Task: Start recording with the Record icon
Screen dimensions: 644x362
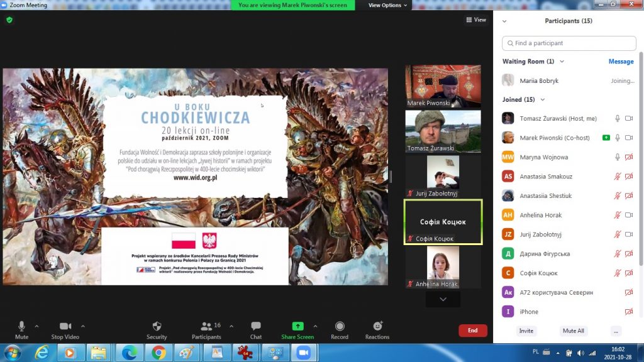Action: click(x=340, y=326)
